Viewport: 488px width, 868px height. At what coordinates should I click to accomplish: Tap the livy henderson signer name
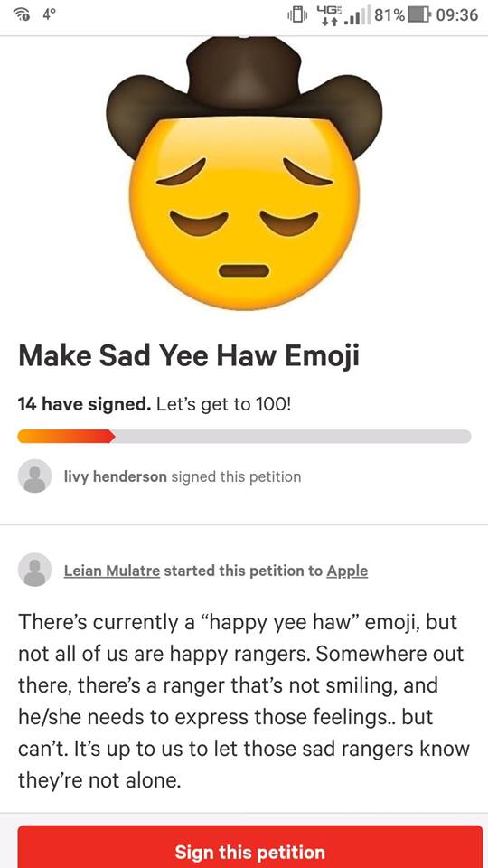click(115, 476)
